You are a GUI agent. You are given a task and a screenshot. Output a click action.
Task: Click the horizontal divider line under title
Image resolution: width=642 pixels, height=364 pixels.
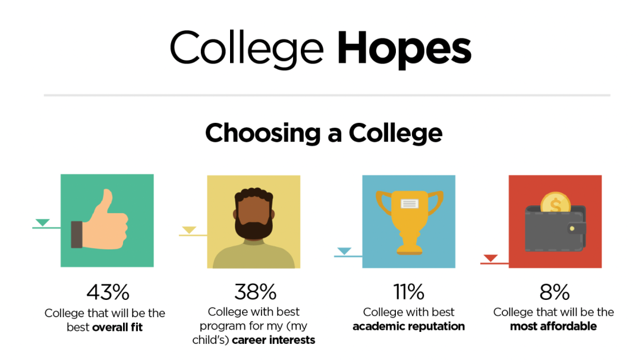(326, 95)
